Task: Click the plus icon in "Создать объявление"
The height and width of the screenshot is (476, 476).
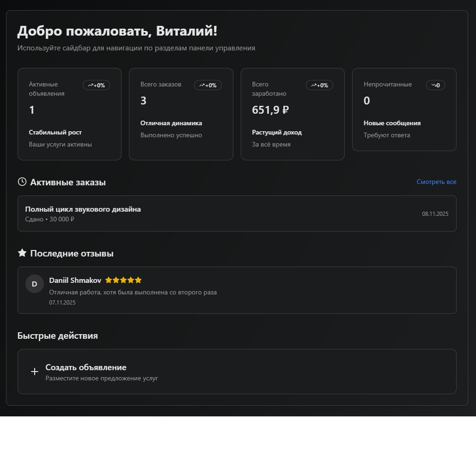Action: point(34,371)
